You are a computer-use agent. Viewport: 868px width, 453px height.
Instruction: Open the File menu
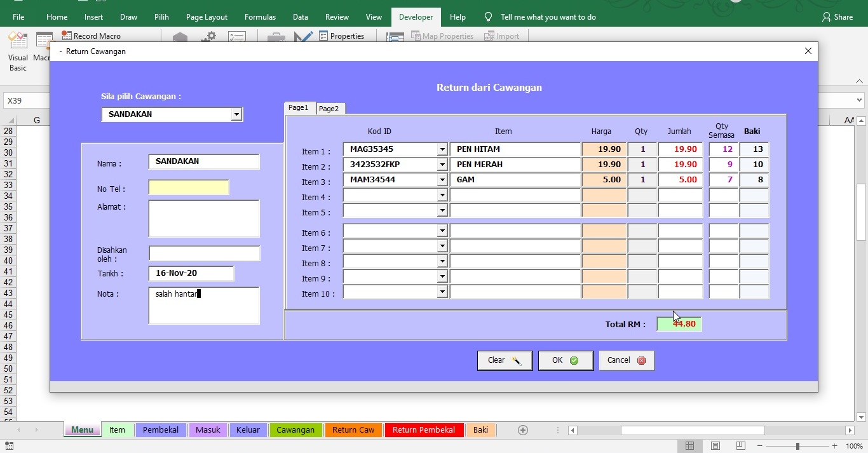(18, 17)
